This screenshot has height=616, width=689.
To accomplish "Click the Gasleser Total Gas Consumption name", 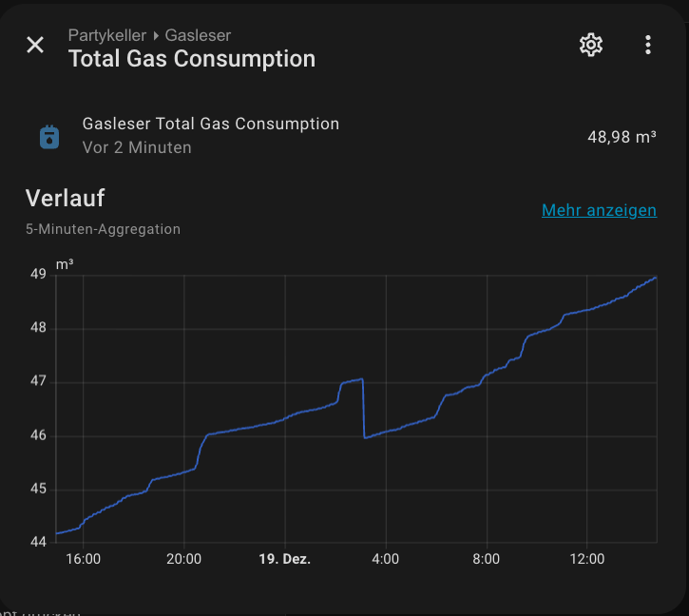I will (x=210, y=124).
